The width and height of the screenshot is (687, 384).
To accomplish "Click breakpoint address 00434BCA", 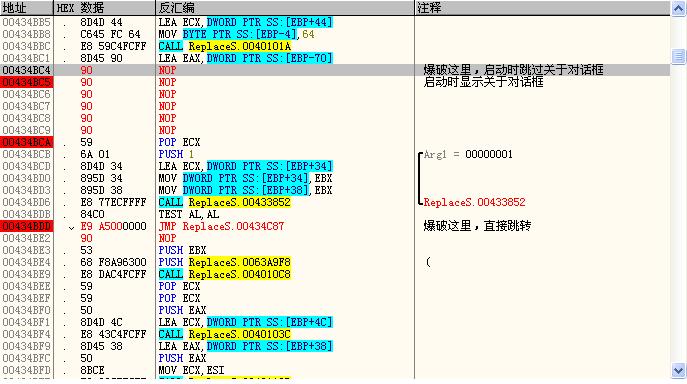I will click(27, 142).
